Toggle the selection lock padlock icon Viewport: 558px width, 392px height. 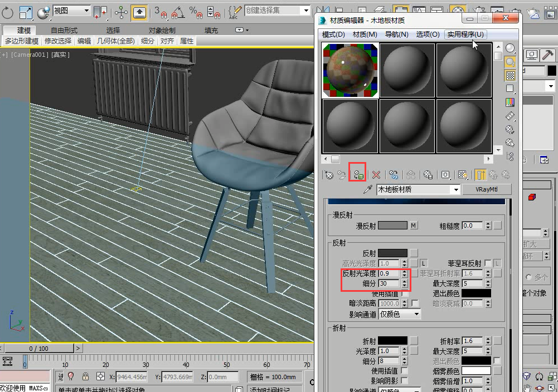tap(85, 376)
